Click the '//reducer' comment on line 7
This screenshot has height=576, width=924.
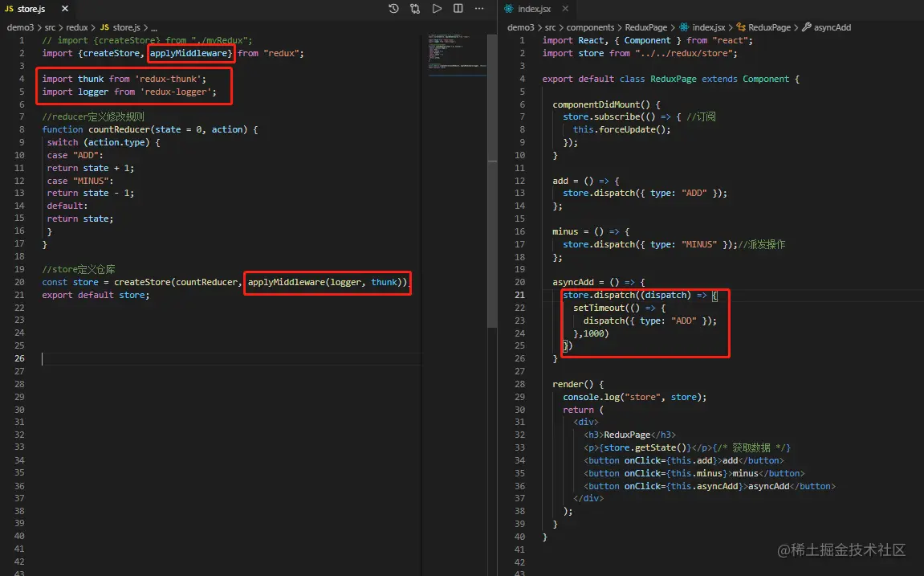click(93, 116)
